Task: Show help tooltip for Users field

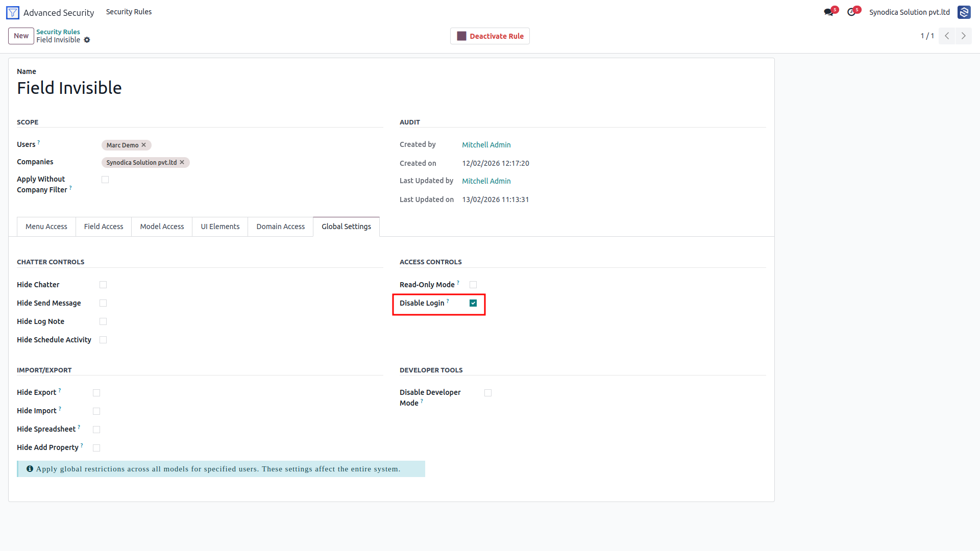Action: tap(39, 142)
